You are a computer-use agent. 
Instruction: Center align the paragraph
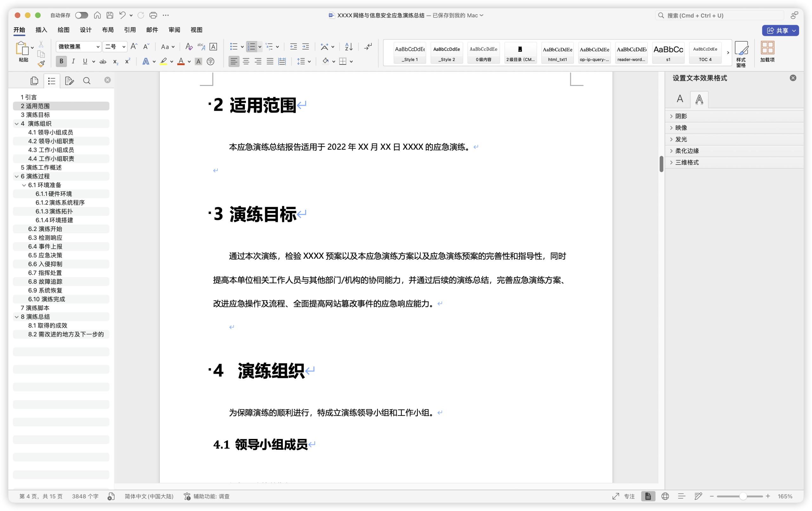(x=246, y=62)
